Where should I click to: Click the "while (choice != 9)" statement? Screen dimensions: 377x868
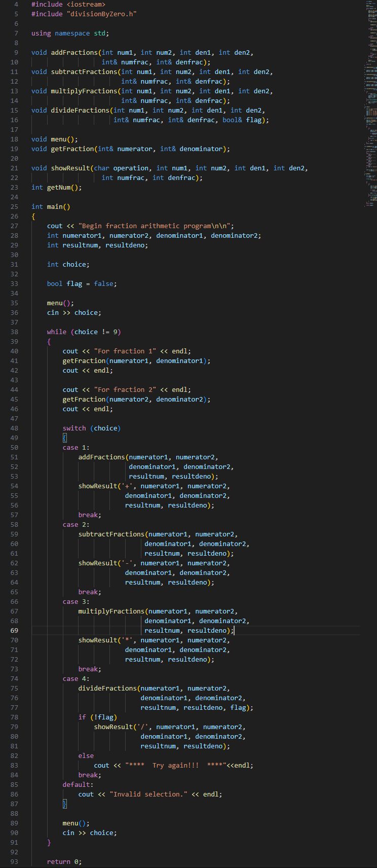coord(84,332)
